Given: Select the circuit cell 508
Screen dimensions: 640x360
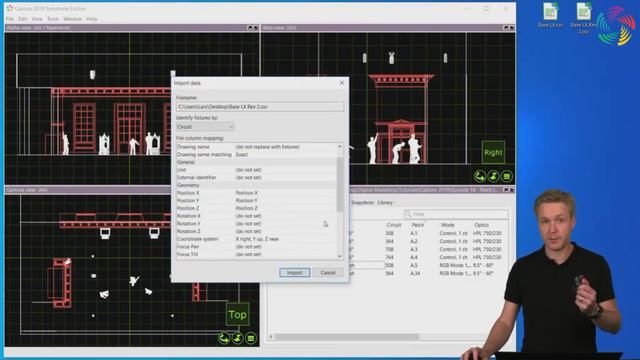Looking at the screenshot, I should tap(389, 265).
